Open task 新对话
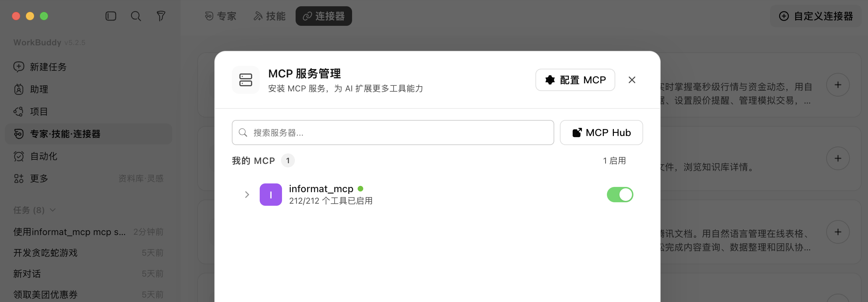The width and height of the screenshot is (868, 302). click(89, 274)
